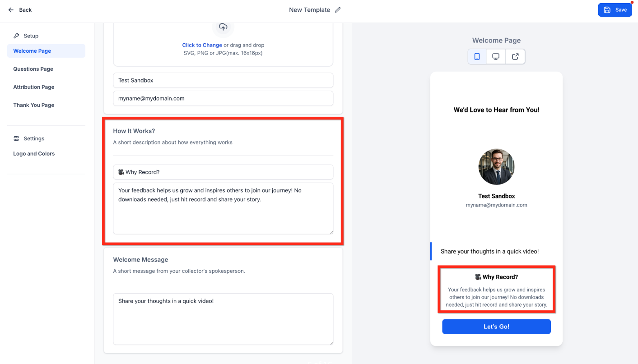Viewport: 638px width, 364px height.
Task: Click the Click to Change link
Action: point(202,45)
